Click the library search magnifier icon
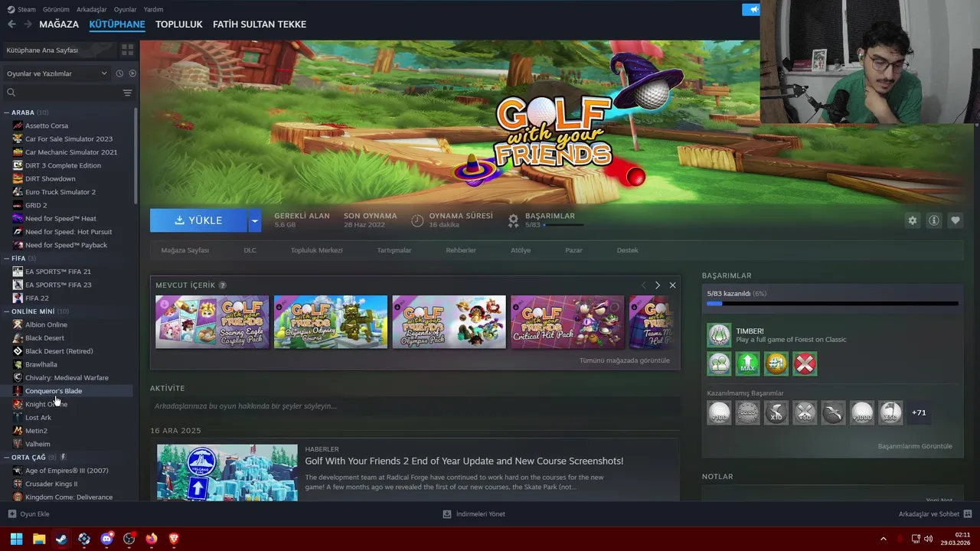Image resolution: width=980 pixels, height=551 pixels. tap(11, 93)
